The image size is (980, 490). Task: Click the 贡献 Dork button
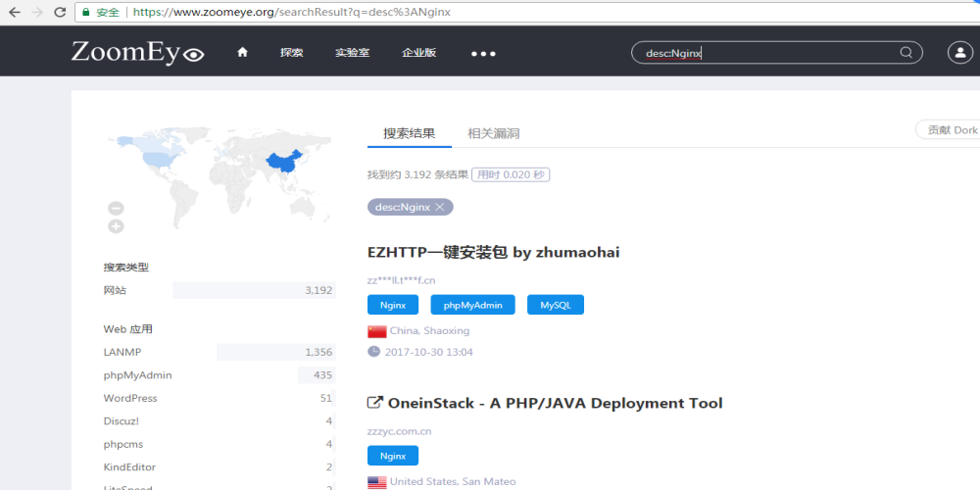pyautogui.click(x=948, y=130)
